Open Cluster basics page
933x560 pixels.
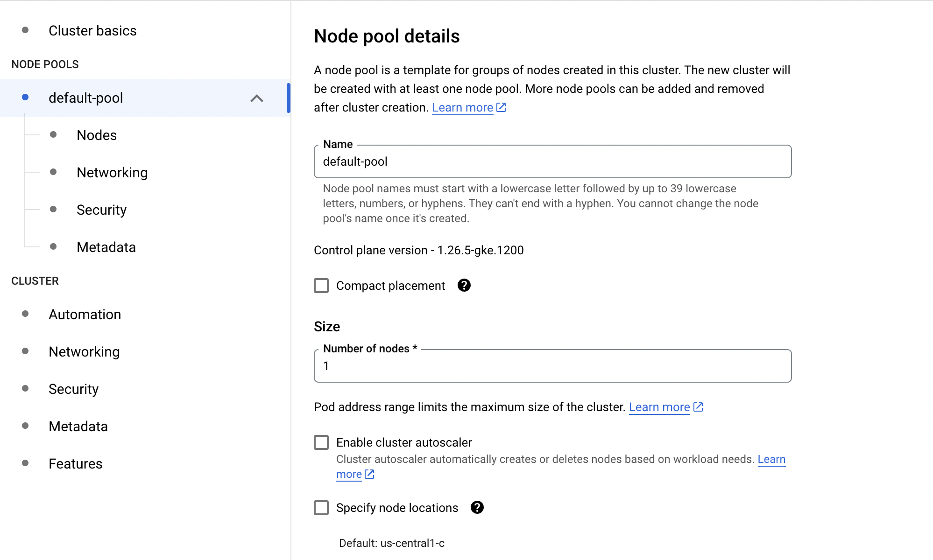point(92,31)
